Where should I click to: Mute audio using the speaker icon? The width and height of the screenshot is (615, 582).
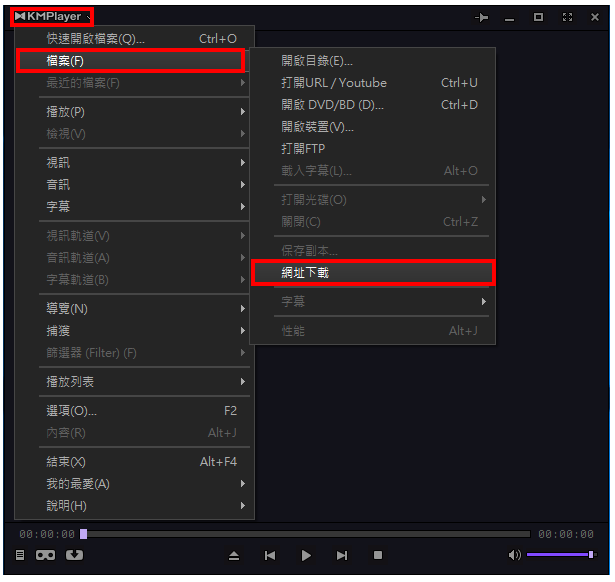pyautogui.click(x=514, y=555)
